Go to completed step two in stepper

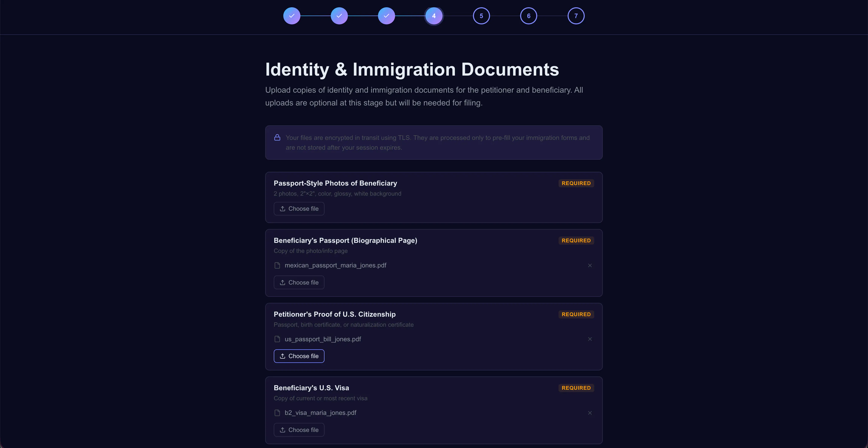pyautogui.click(x=339, y=16)
